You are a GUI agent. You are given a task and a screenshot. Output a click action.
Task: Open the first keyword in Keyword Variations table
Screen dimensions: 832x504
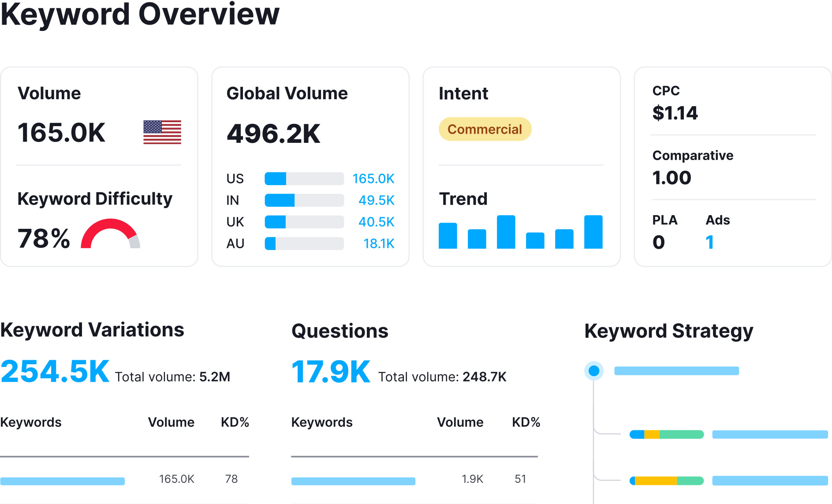click(62, 481)
